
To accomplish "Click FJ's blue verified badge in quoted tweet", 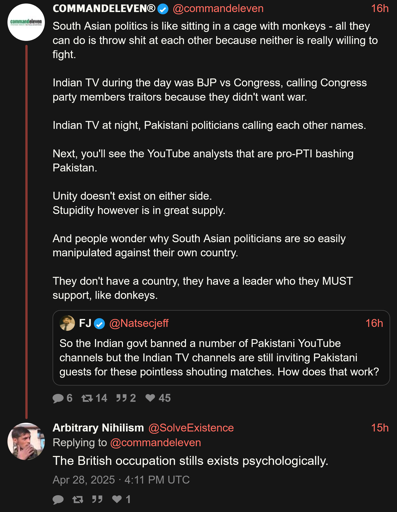I will [99, 323].
